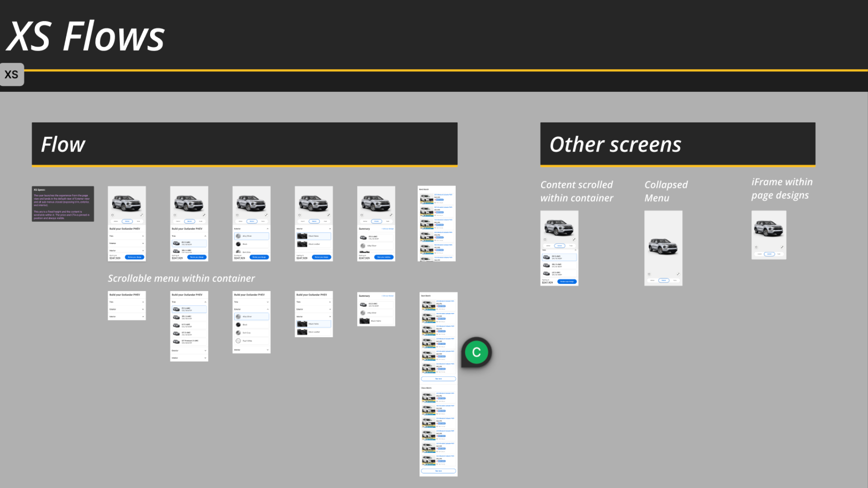The height and width of the screenshot is (488, 868).
Task: Expand Trim chevron on first Flow screen
Action: pos(143,236)
